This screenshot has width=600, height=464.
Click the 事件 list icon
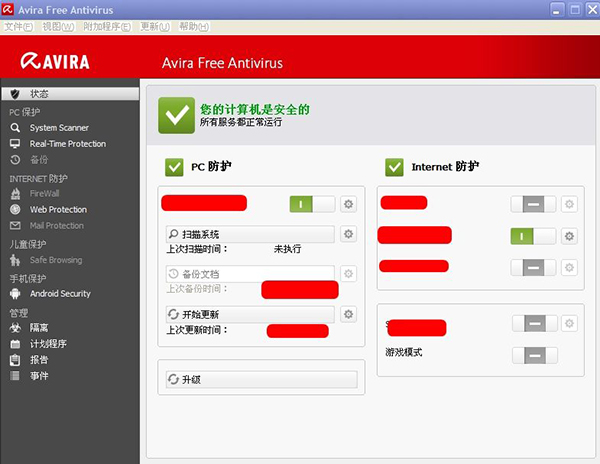click(x=15, y=376)
